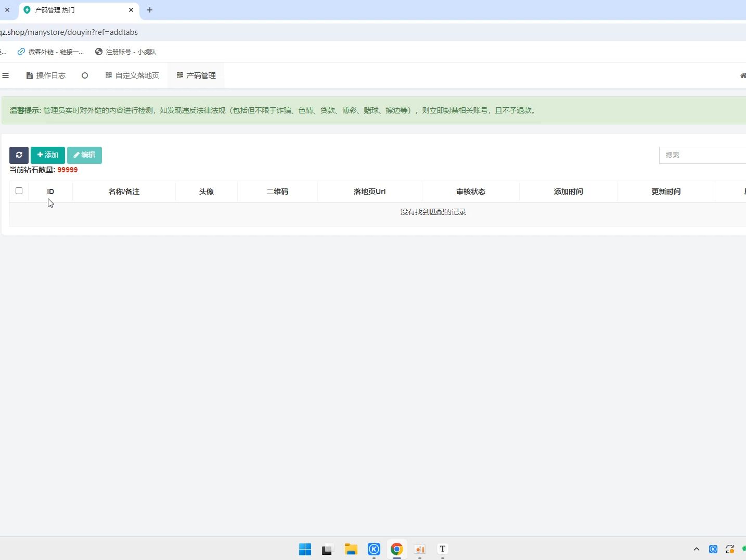Screen dimensions: 746x560
Task: Click the blue K tray icon
Action: tap(713, 549)
